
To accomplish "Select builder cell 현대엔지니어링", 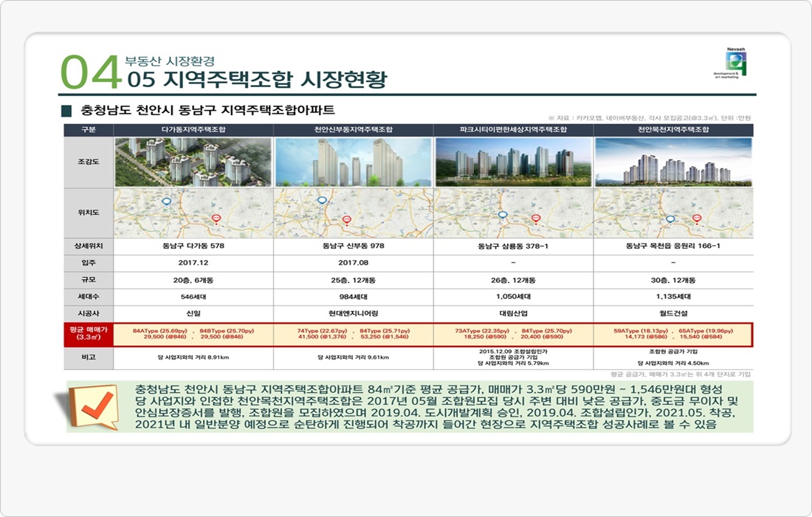I will point(353,313).
